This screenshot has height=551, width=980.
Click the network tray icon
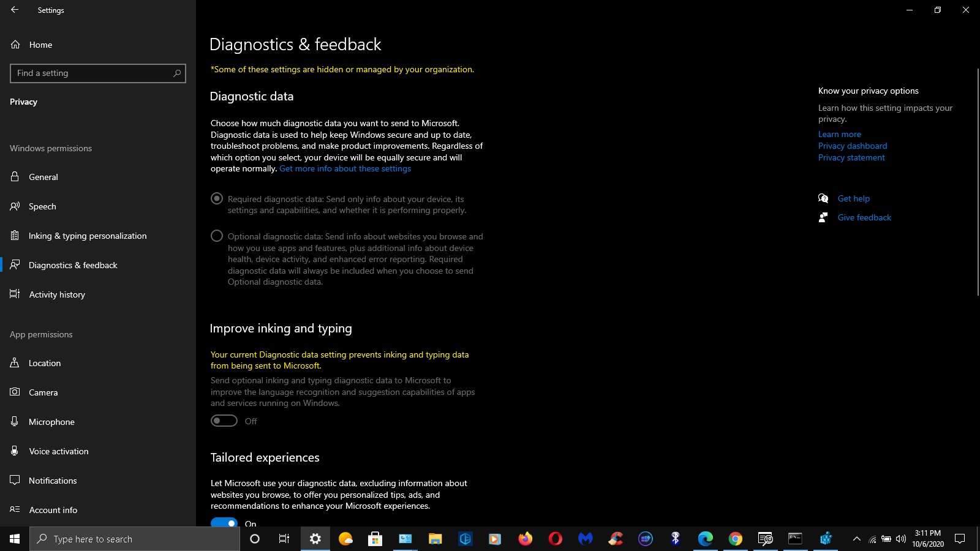click(x=872, y=539)
